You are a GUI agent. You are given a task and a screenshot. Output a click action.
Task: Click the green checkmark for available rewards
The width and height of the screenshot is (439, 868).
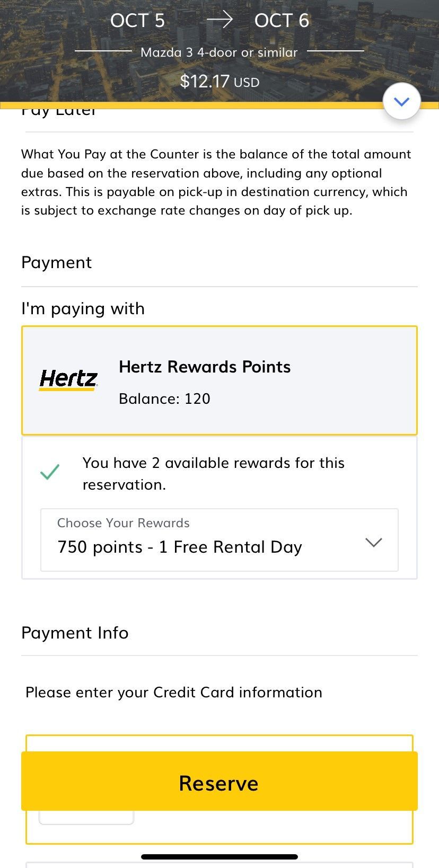click(x=50, y=472)
